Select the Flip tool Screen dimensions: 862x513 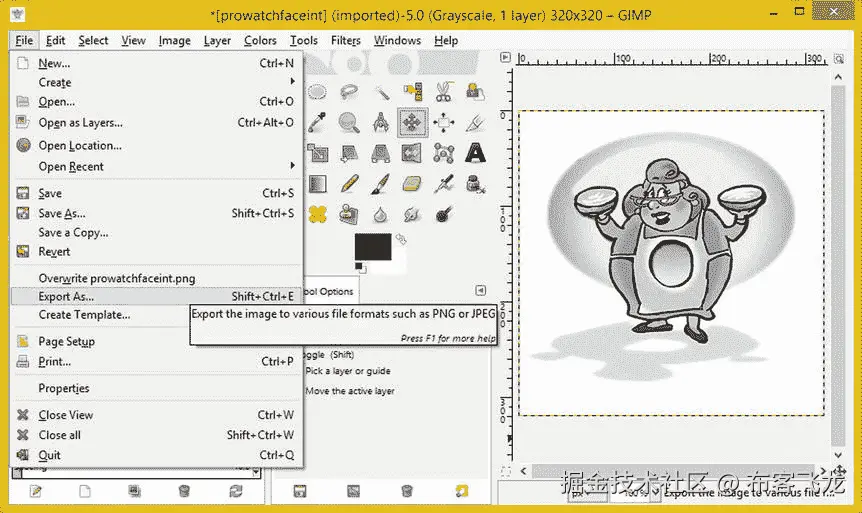412,153
